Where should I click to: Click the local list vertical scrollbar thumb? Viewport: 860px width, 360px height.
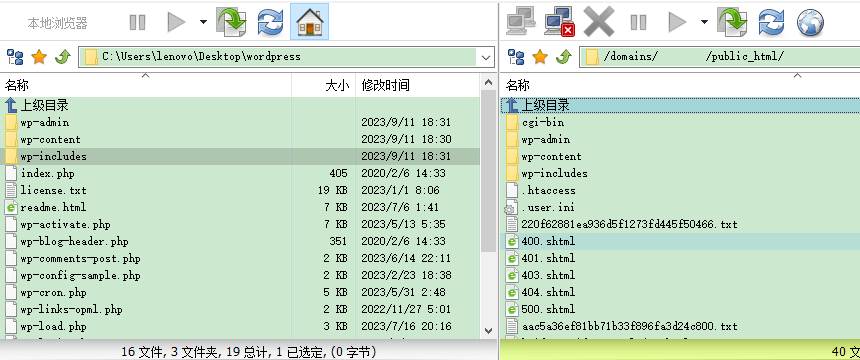[488, 171]
